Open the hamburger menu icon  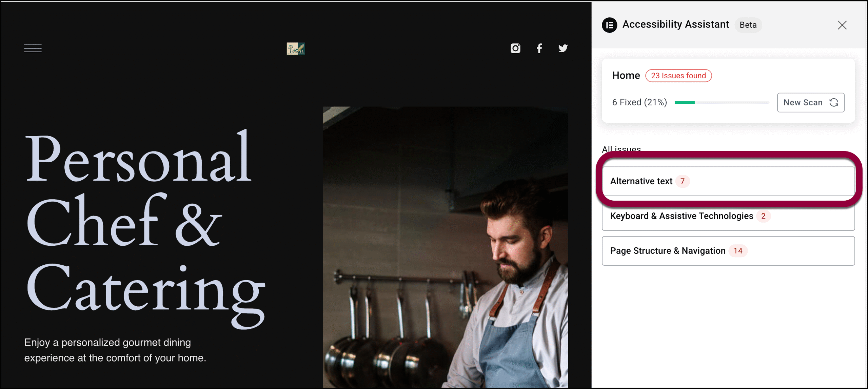point(33,48)
